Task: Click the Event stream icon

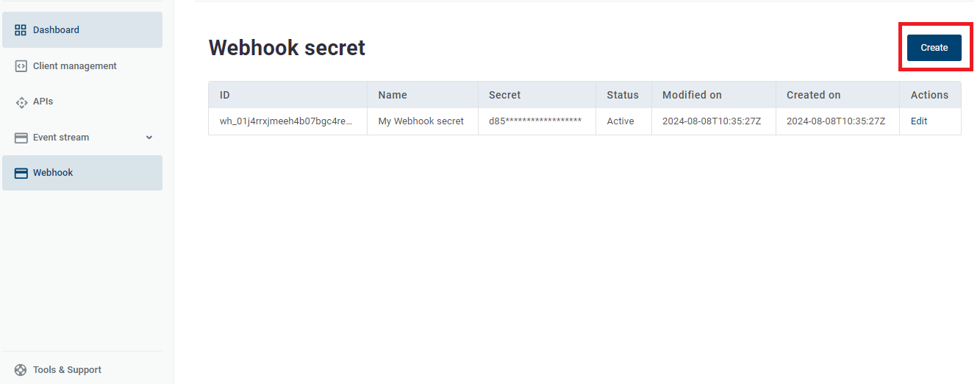Action: click(x=21, y=138)
